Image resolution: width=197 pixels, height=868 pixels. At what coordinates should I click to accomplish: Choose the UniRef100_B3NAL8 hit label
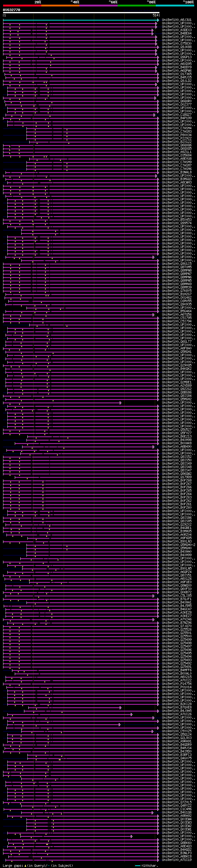pos(177,172)
